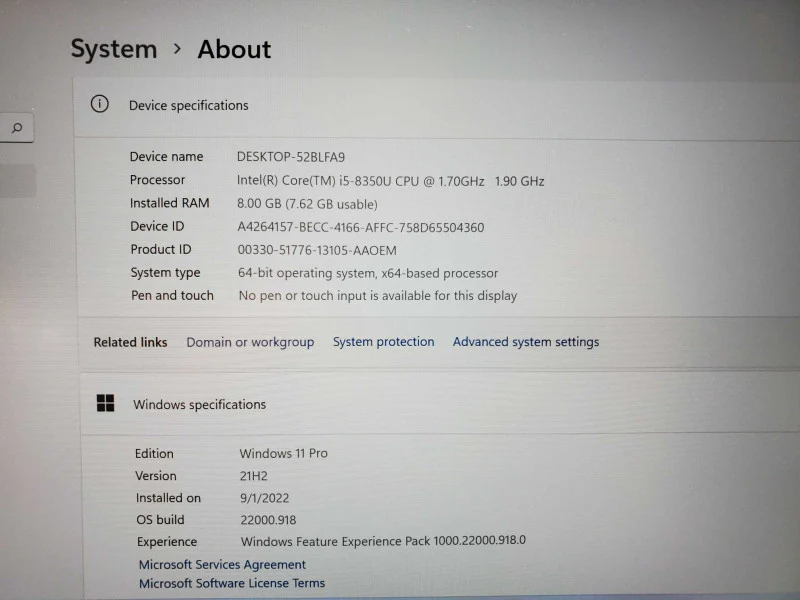Viewport: 800px width, 600px height.
Task: Select the 64-bit operating system value
Action: pyautogui.click(x=368, y=273)
